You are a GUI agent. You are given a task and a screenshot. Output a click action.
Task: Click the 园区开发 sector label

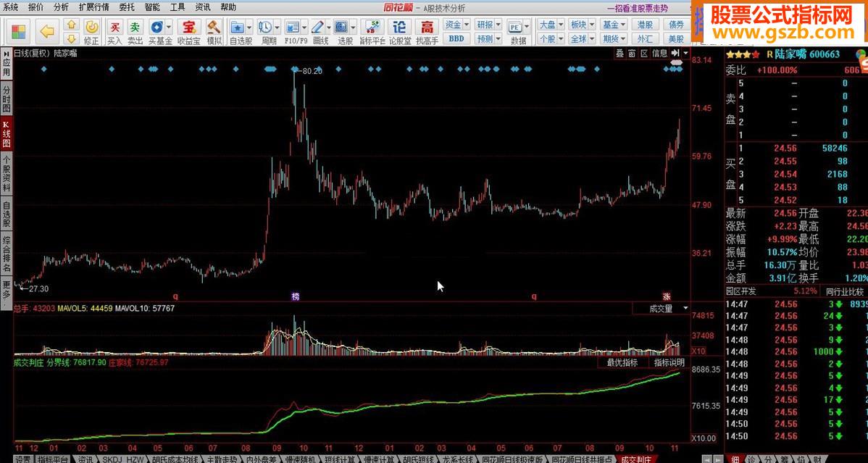[x=742, y=291]
